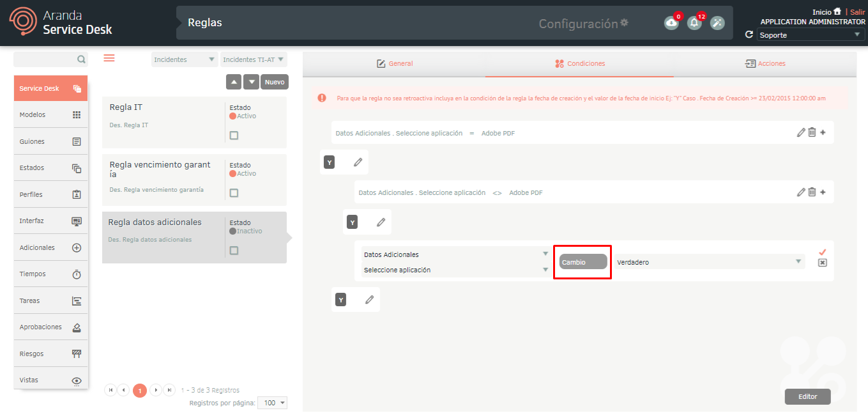
Task: Edit second condition '<> Adobe PDF' pencil
Action: [801, 192]
